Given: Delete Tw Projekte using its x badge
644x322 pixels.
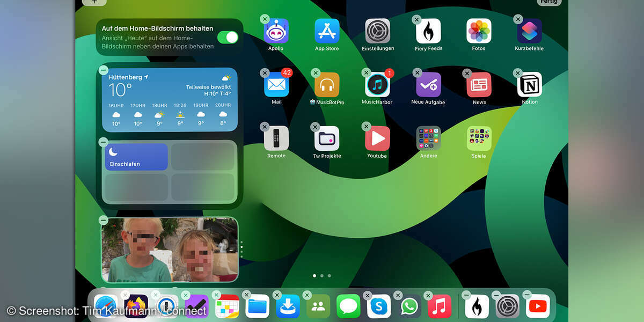Looking at the screenshot, I should 315,127.
